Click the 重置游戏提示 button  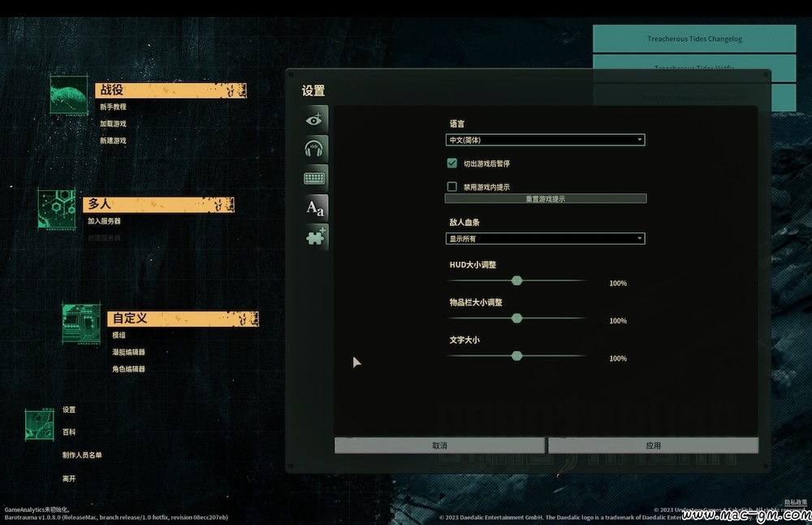click(546, 198)
